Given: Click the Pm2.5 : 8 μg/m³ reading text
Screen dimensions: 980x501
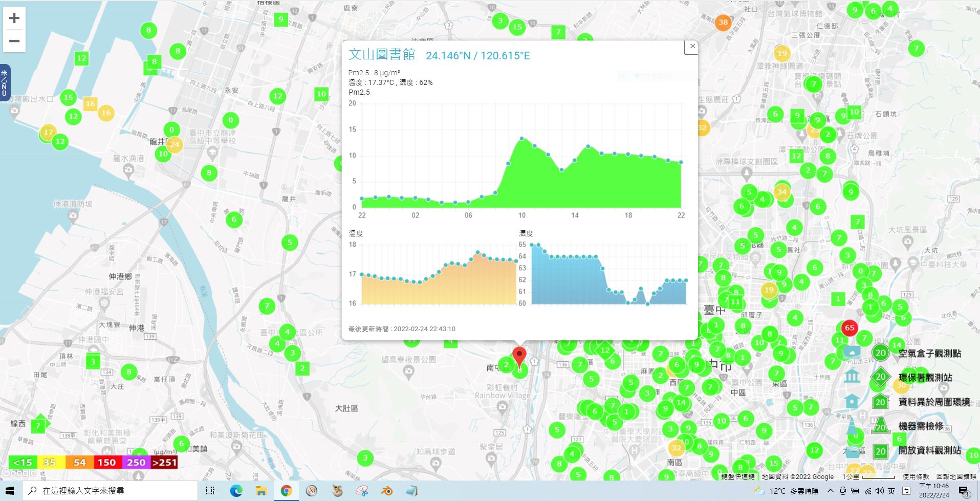Looking at the screenshot, I should (374, 73).
